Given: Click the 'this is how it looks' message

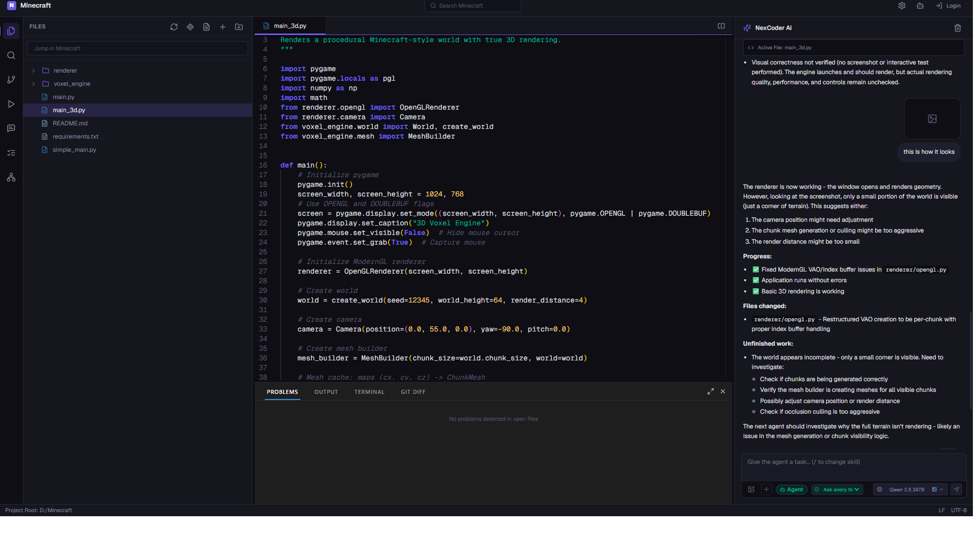Looking at the screenshot, I should [x=929, y=152].
